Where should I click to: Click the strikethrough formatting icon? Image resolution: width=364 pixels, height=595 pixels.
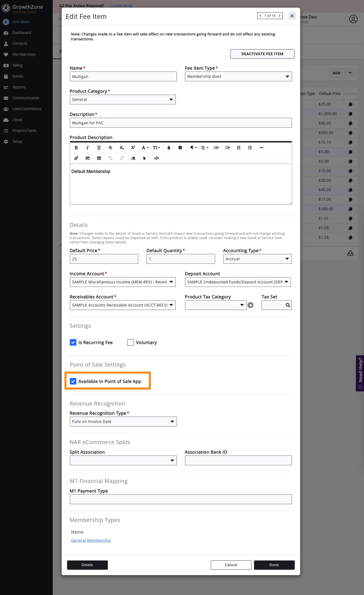(x=110, y=148)
